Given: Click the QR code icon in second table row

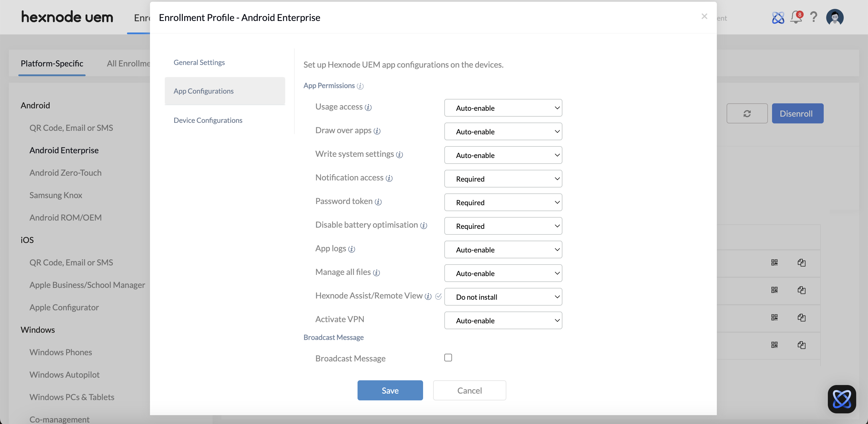Looking at the screenshot, I should (x=774, y=290).
